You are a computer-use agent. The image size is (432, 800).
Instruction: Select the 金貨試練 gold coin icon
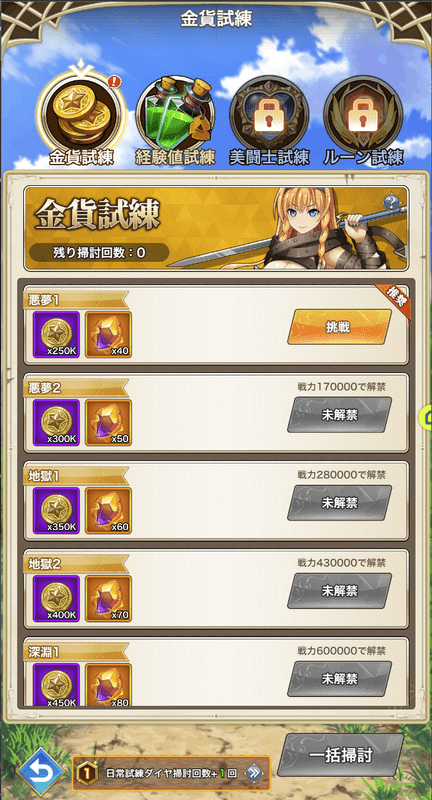click(x=83, y=114)
